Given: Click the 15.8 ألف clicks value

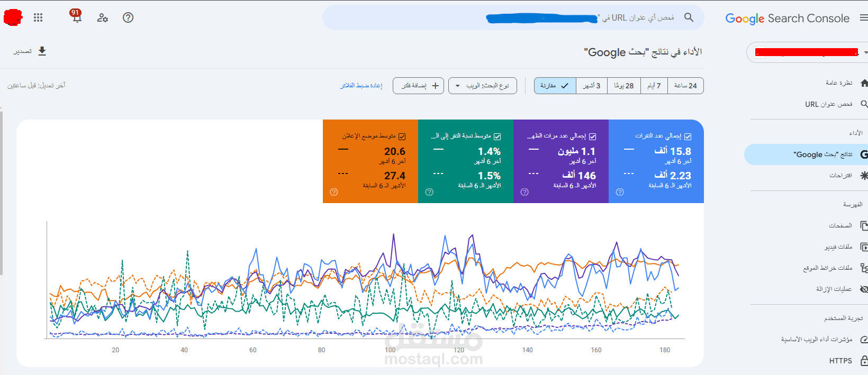Looking at the screenshot, I should pos(673,151).
